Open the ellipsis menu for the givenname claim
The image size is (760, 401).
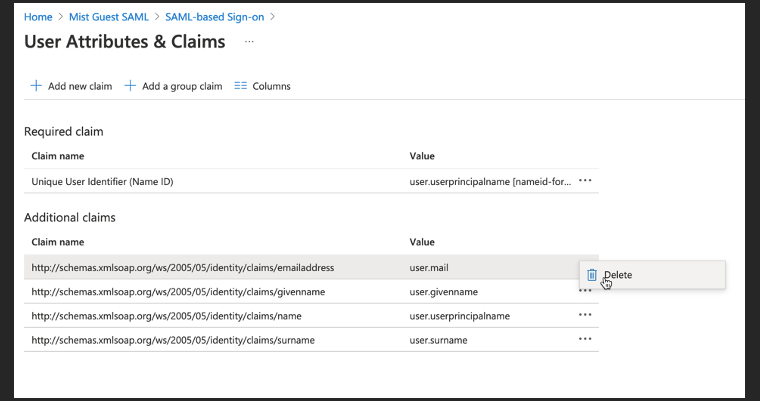pos(585,291)
